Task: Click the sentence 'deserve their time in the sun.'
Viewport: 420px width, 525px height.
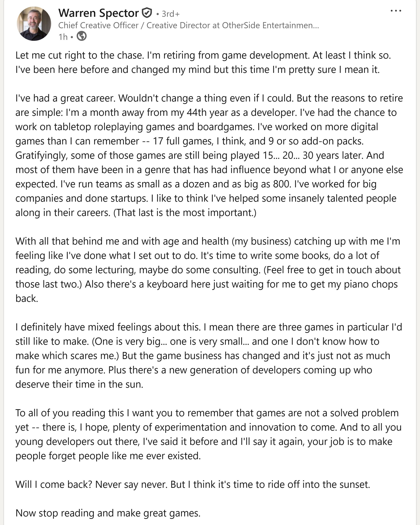Action: (x=79, y=384)
